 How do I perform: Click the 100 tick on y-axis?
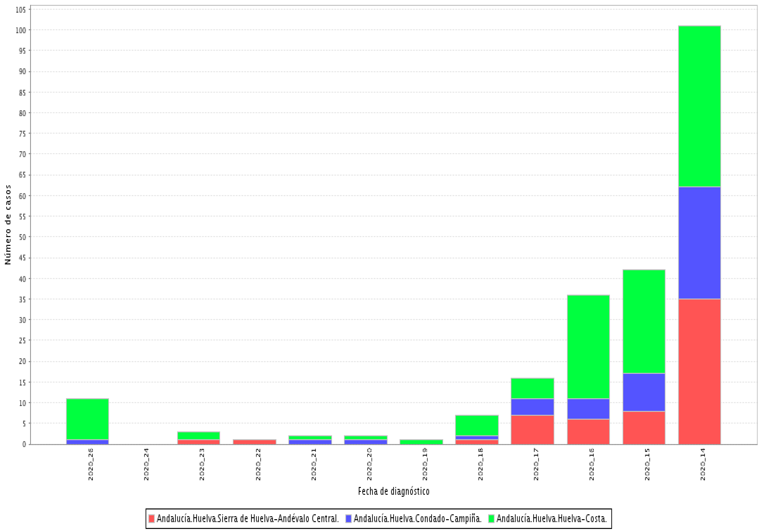click(x=21, y=30)
